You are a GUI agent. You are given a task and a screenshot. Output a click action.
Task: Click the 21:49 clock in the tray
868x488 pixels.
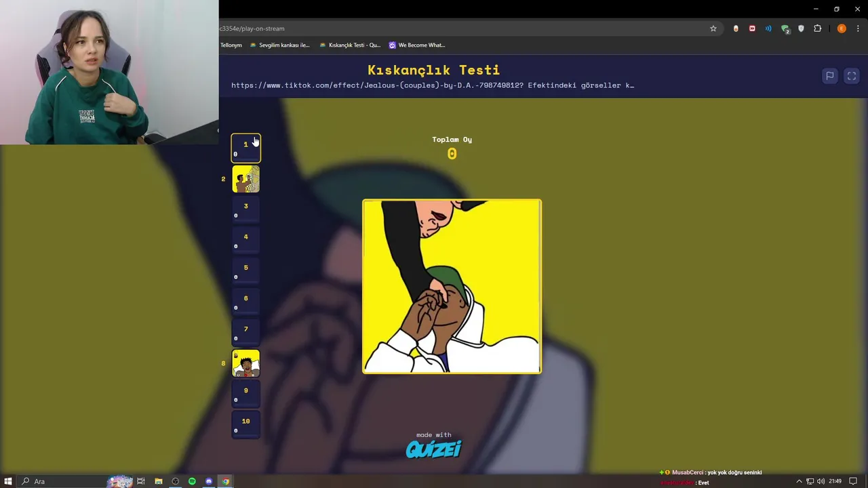(835, 481)
